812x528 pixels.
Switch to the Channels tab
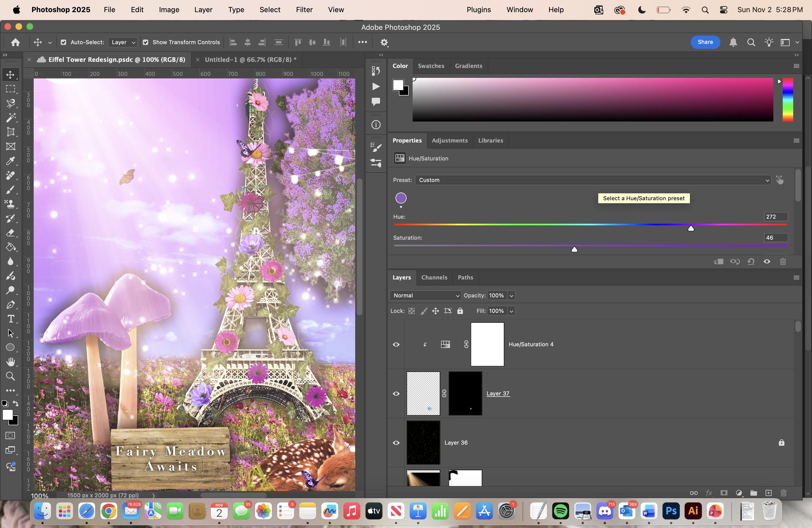pos(434,277)
